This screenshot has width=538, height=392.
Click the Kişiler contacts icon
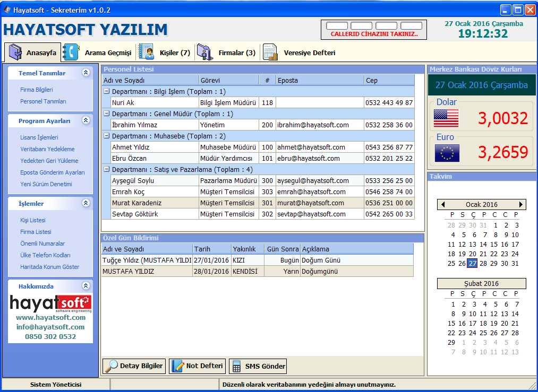point(146,53)
